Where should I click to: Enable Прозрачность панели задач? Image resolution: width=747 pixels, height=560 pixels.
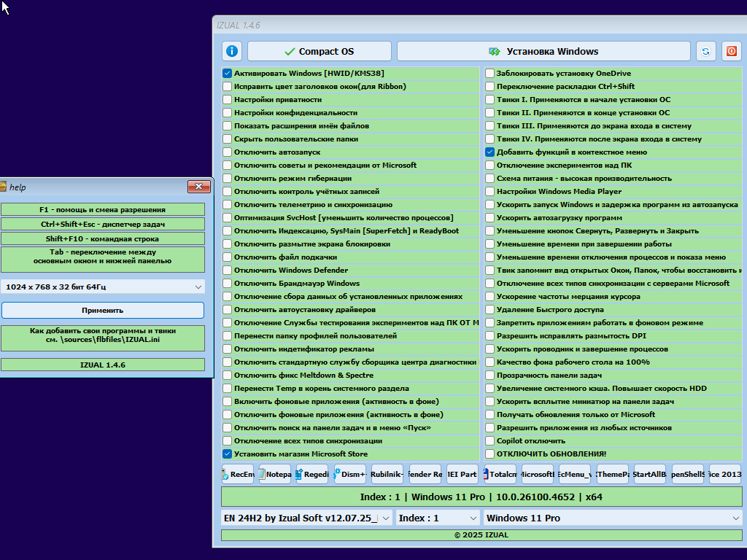tap(489, 376)
